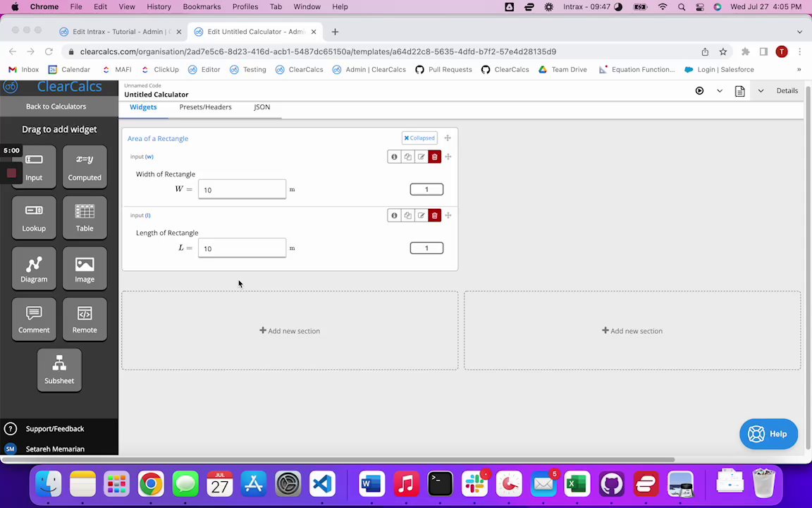Open the Help chat button
The image size is (812, 508).
[768, 434]
